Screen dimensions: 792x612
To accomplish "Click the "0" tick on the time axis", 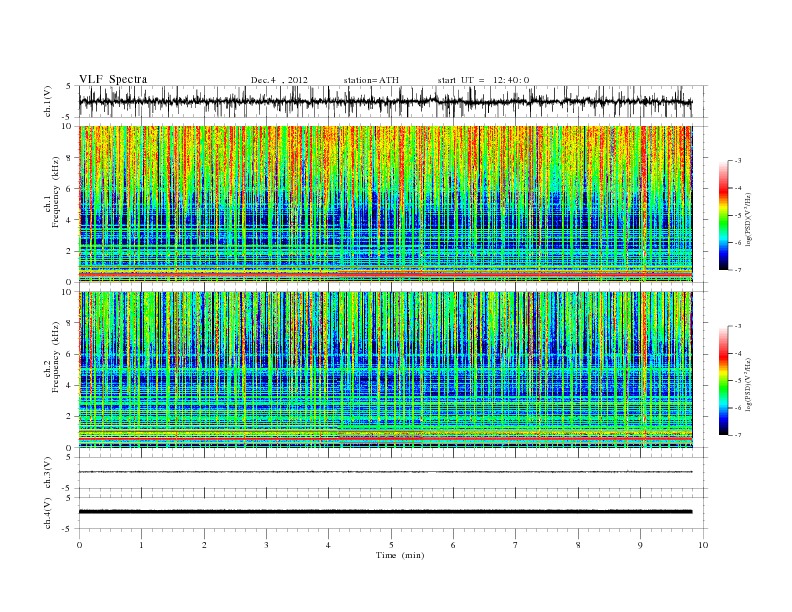I will (79, 545).
